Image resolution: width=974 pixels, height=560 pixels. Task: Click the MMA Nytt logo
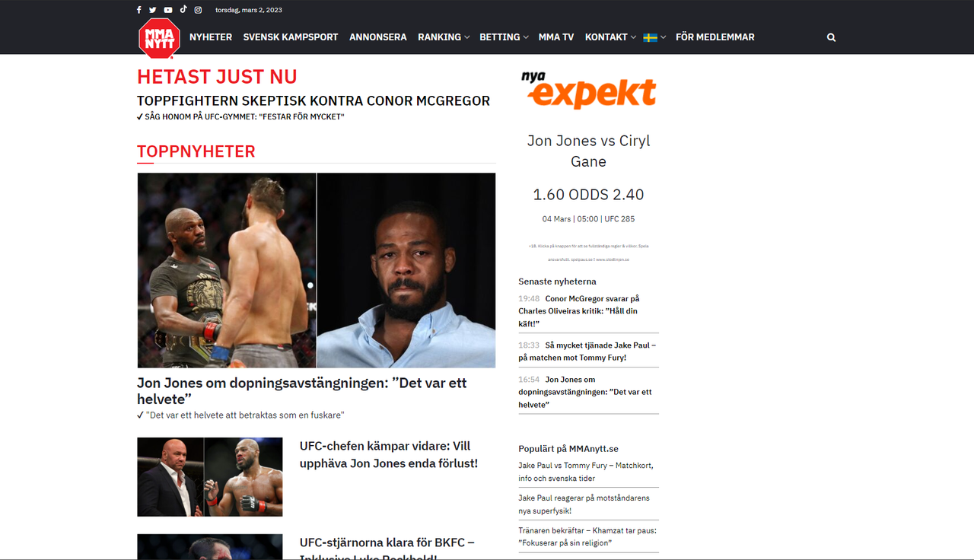159,38
